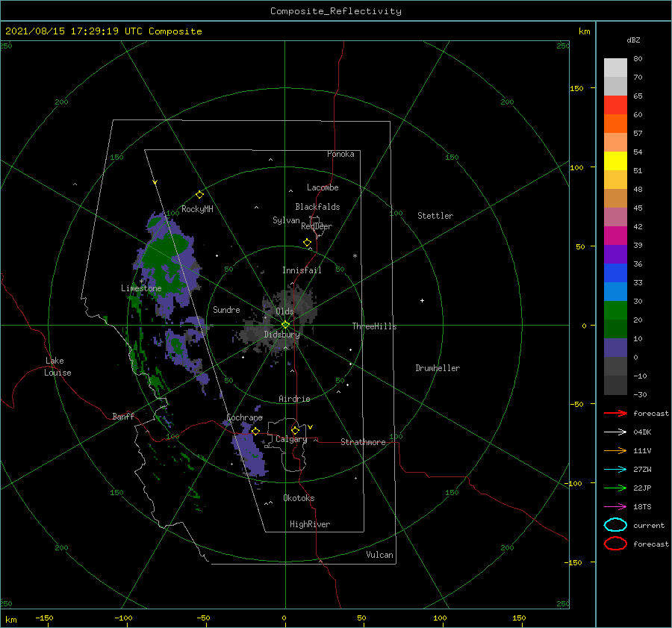672x628 pixels.
Task: Click the Drumheller city label
Action: pos(438,368)
